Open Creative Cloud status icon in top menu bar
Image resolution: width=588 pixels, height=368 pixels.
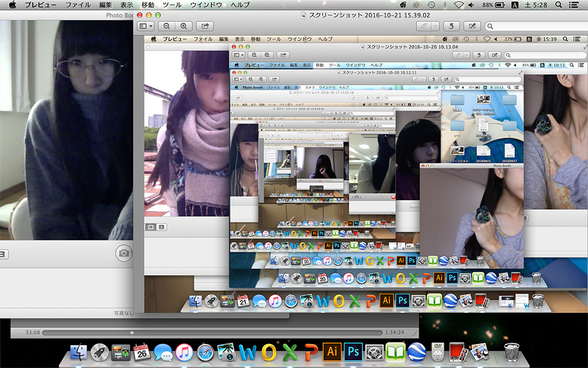pyautogui.click(x=417, y=5)
